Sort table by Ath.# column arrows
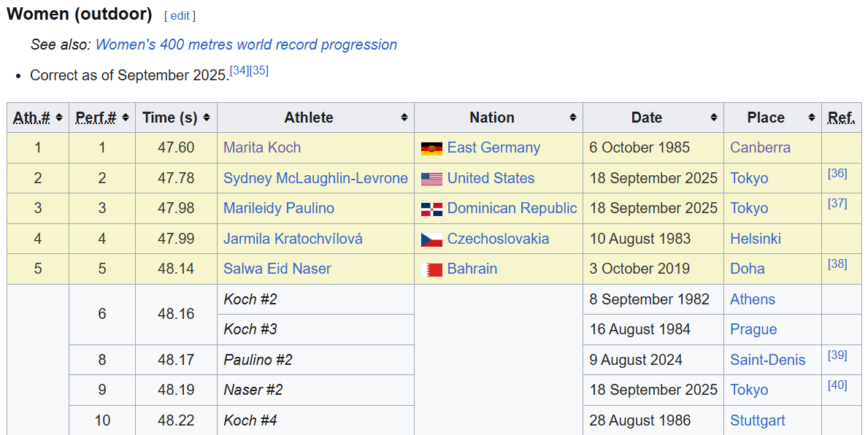The width and height of the screenshot is (868, 435). (59, 118)
